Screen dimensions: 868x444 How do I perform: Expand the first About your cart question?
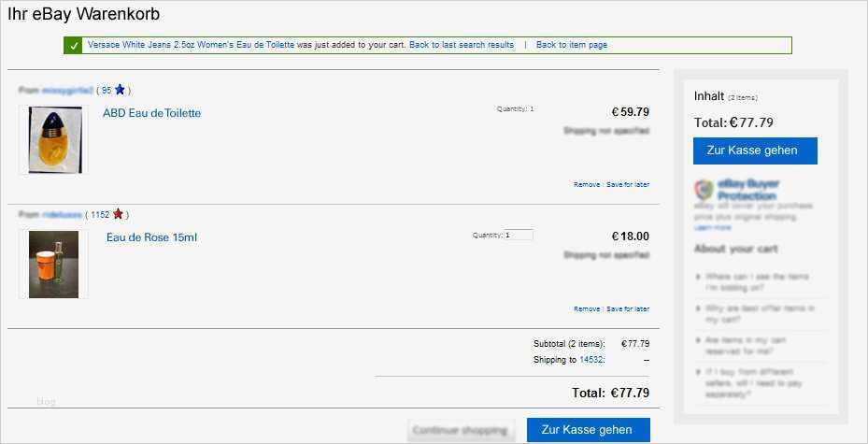[x=757, y=282]
